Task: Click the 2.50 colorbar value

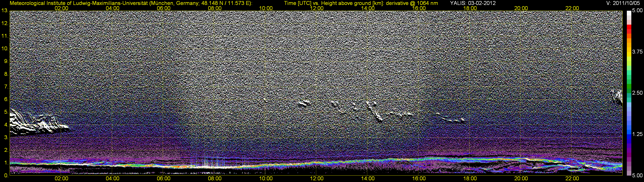Action: (637, 93)
